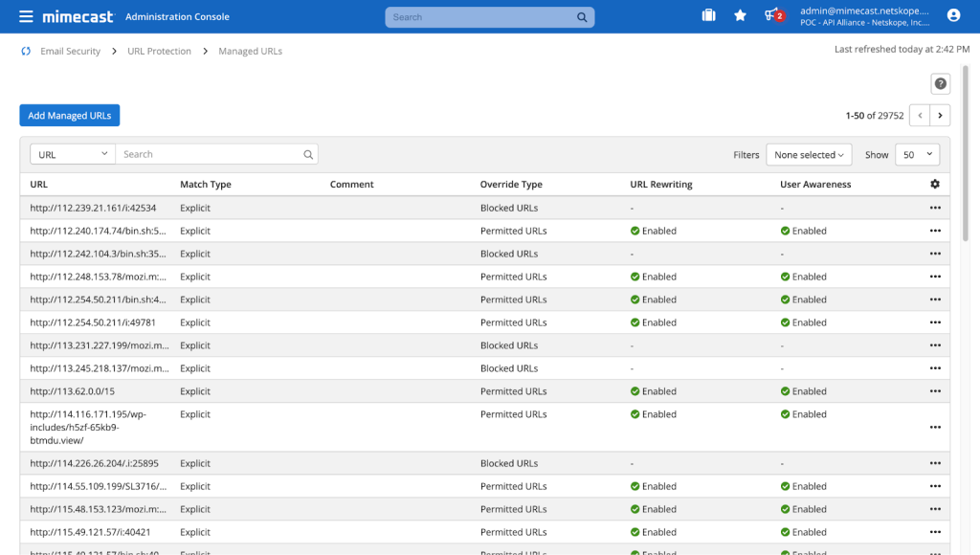The height and width of the screenshot is (555, 980).
Task: Click the refresh icon beside Email Security
Action: coord(26,52)
